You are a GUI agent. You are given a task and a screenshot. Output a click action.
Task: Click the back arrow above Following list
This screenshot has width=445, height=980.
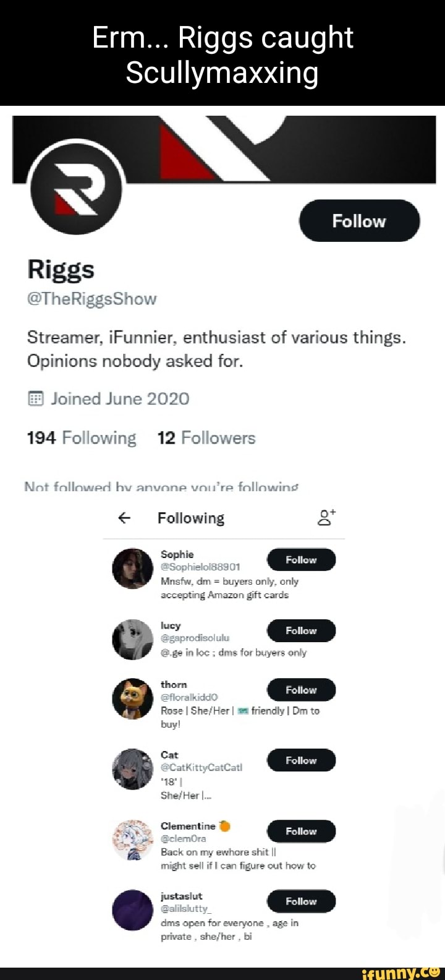pos(124,518)
